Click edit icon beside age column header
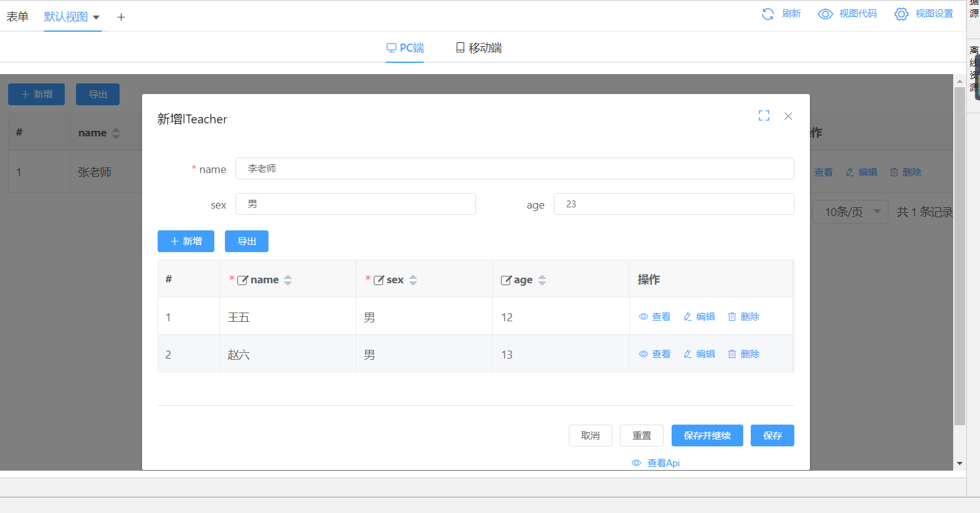 point(506,280)
